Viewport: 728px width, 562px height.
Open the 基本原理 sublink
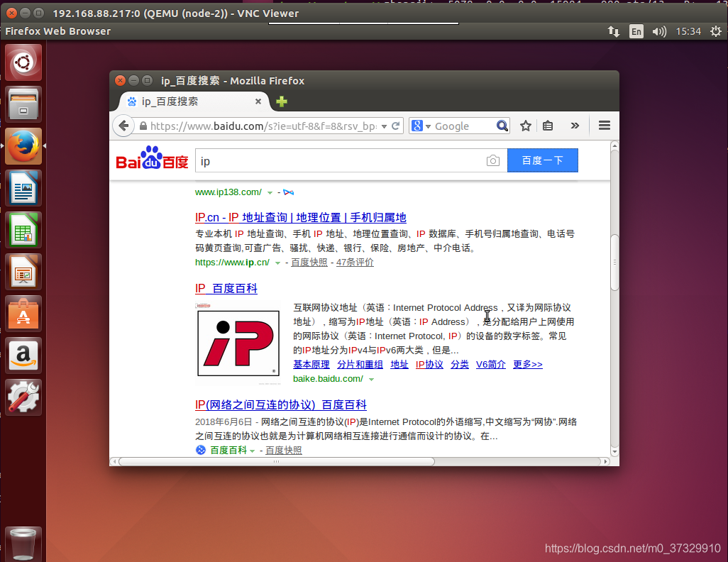click(311, 365)
